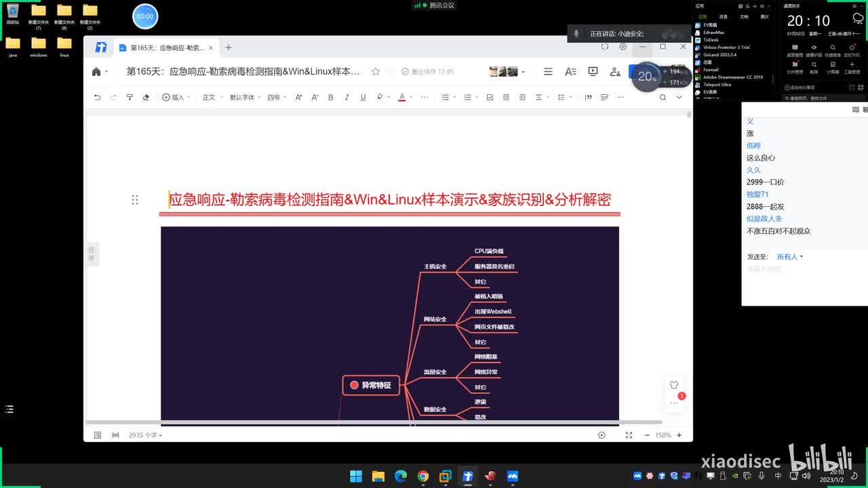Open the collaborator invite icon
Screen dimensions: 868x488
pos(615,71)
